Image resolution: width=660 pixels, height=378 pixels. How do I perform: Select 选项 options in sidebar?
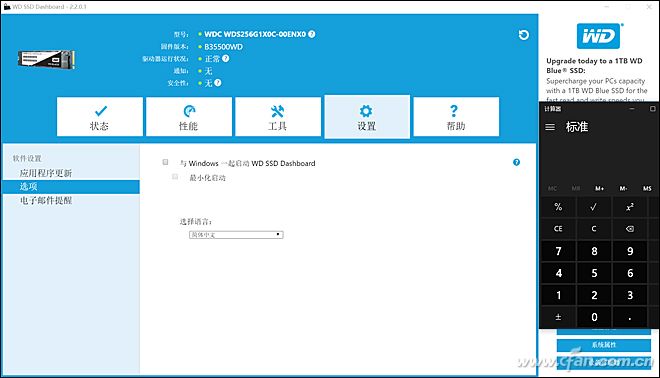(x=71, y=186)
